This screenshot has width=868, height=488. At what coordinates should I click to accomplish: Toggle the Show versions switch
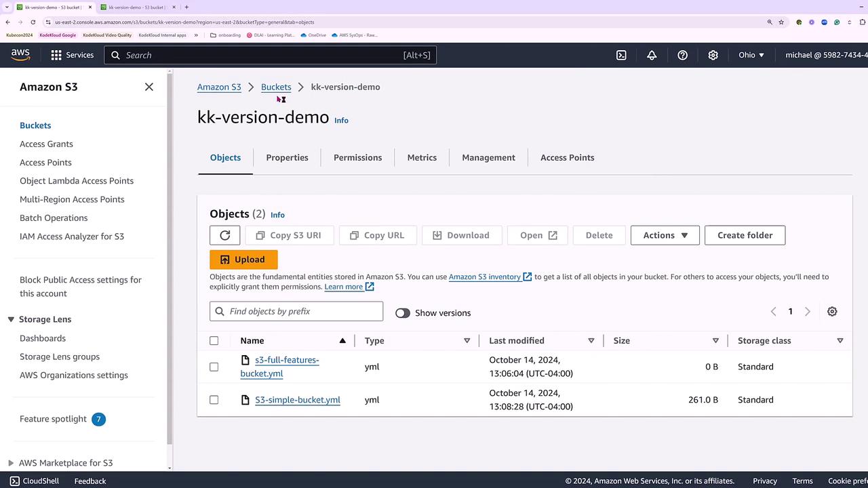403,312
